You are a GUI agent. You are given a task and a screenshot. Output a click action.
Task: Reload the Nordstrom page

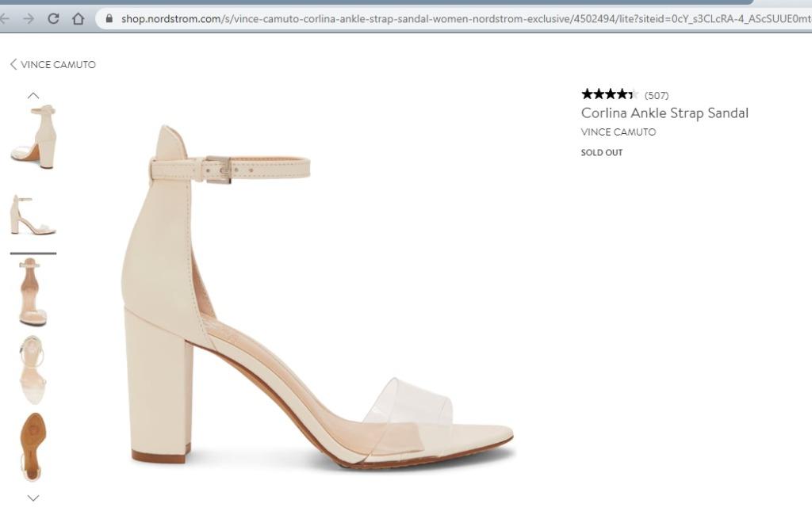pyautogui.click(x=53, y=19)
